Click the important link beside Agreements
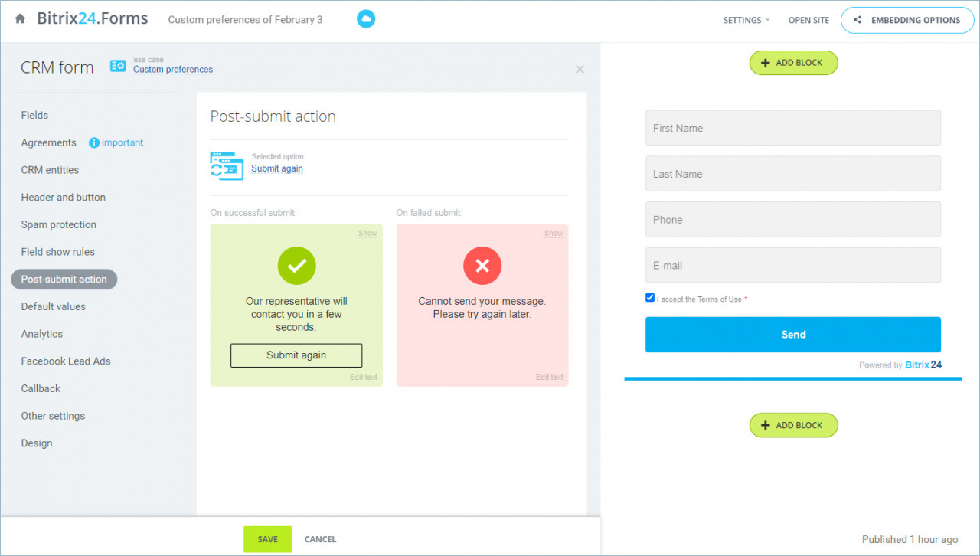This screenshot has height=556, width=980. point(122,142)
